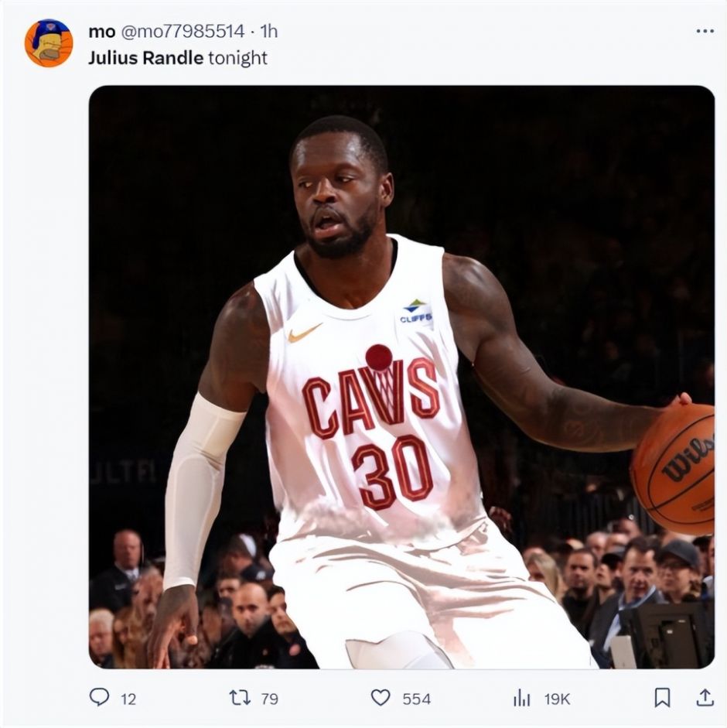Click the word "tonight" in the tweet
This screenshot has width=727, height=728.
pos(238,57)
